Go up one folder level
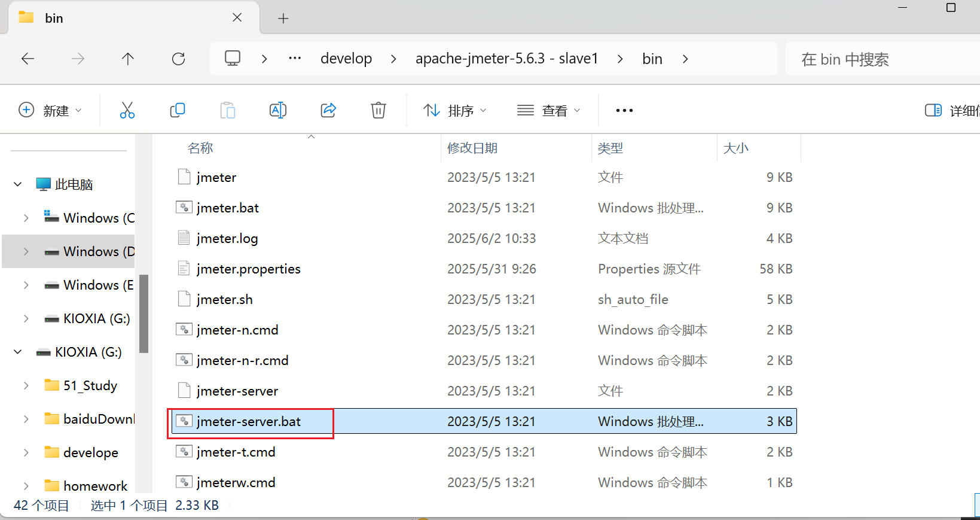Screen dimensions: 980x520 click(x=128, y=59)
